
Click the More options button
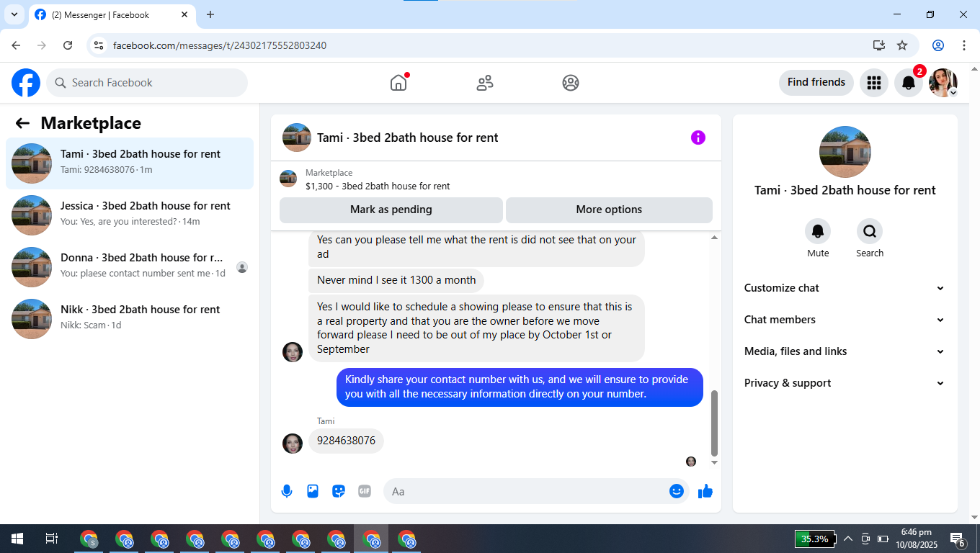pos(609,210)
